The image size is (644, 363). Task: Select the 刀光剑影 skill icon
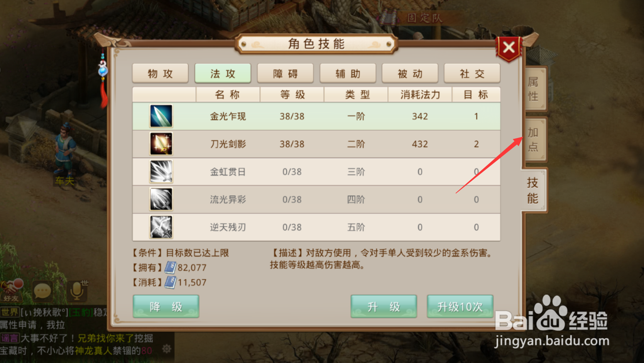pos(161,144)
